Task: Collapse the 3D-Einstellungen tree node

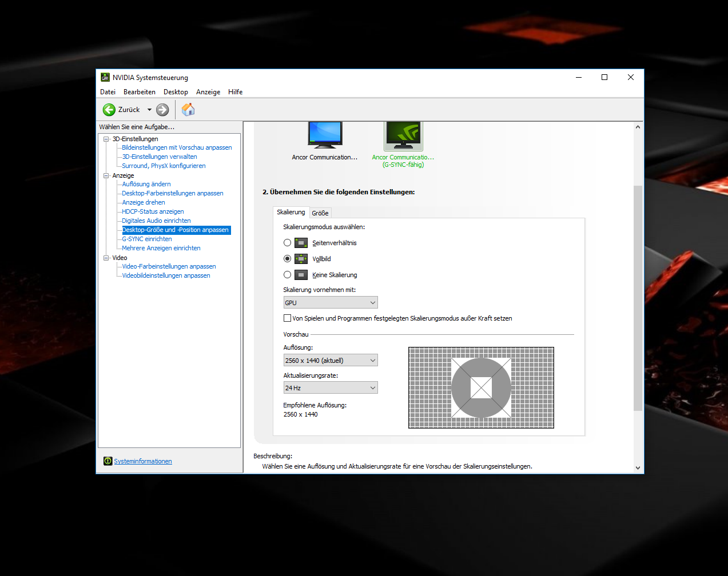Action: (x=106, y=139)
